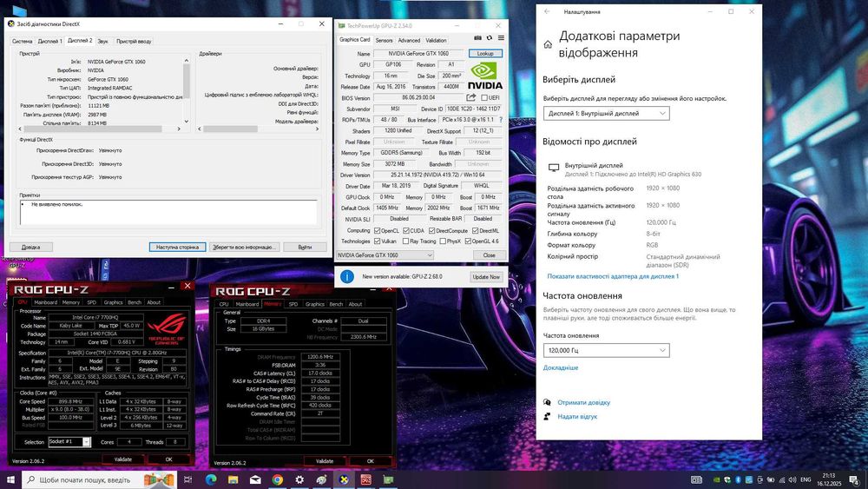Click the DirectX notes text area
This screenshot has height=489, width=868.
coord(168,212)
